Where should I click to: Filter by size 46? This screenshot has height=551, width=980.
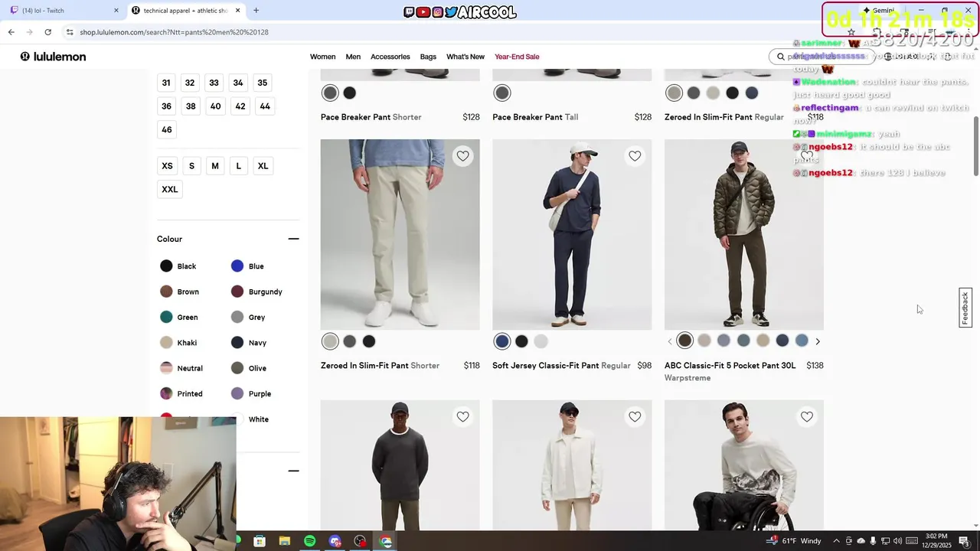166,129
